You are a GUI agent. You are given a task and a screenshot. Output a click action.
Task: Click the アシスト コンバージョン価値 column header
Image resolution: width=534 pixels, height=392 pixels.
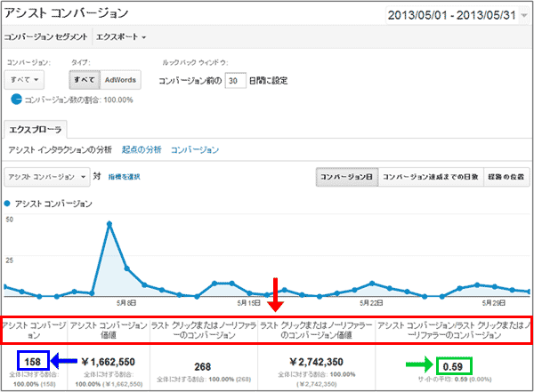(x=108, y=329)
